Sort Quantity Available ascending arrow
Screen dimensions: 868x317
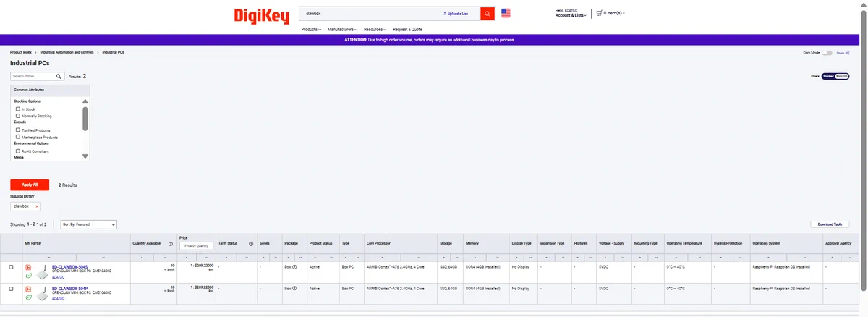click(143, 258)
